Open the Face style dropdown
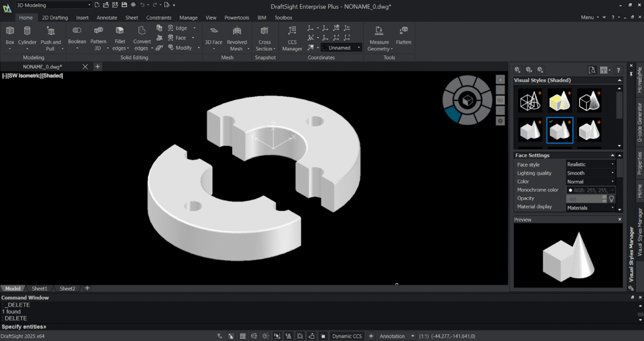644x341 pixels. point(590,165)
